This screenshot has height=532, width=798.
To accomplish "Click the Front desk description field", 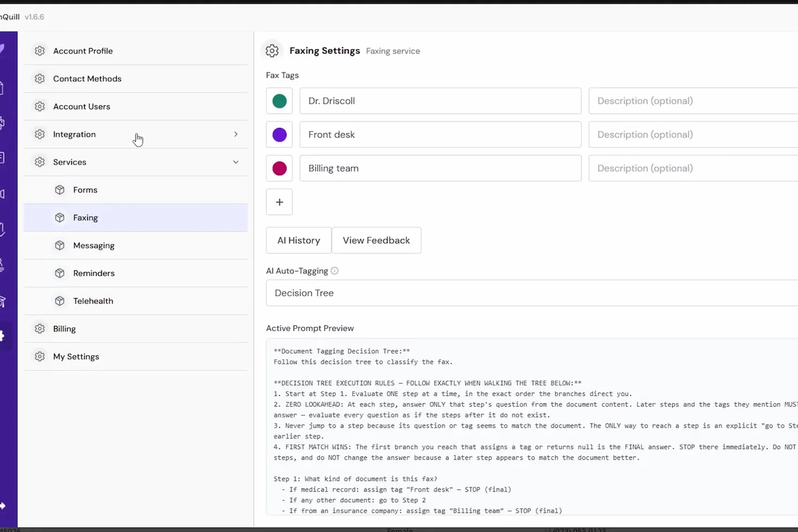I will coord(693,135).
